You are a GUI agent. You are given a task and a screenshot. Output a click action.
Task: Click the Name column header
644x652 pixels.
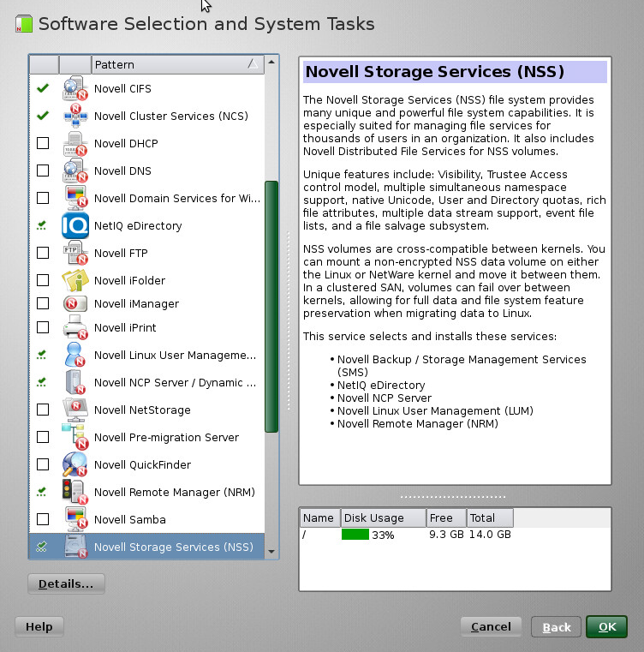(x=320, y=517)
